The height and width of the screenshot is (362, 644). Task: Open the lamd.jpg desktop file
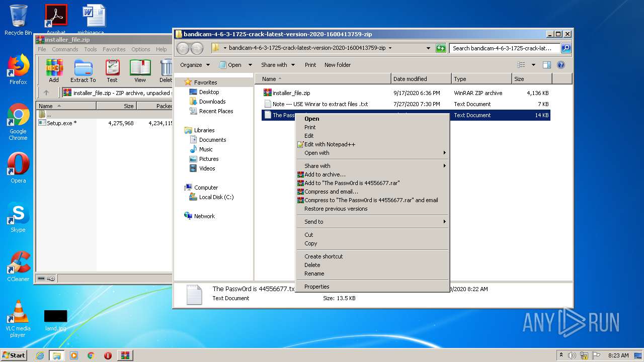tap(55, 320)
